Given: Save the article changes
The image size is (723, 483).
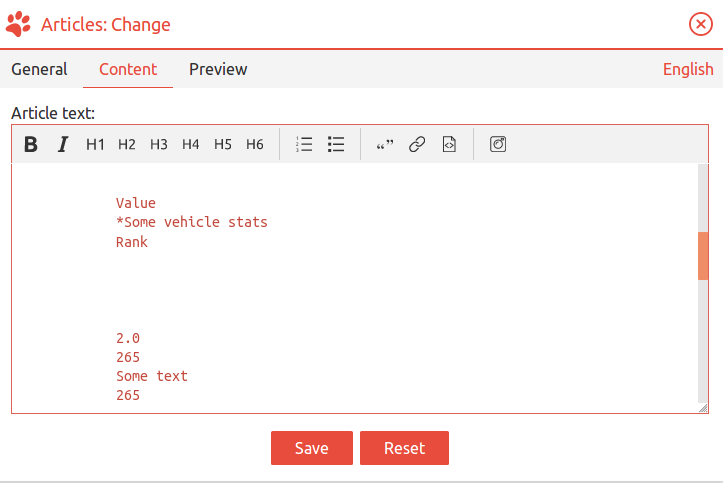Looking at the screenshot, I should pyautogui.click(x=312, y=448).
